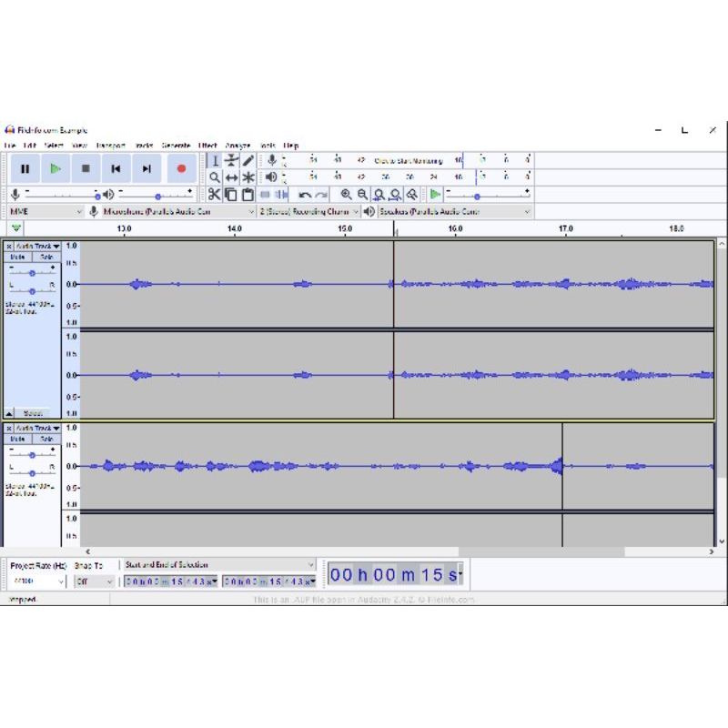Collapse the first track using triangle button
Screen dimensions: 728x728
coord(9,413)
